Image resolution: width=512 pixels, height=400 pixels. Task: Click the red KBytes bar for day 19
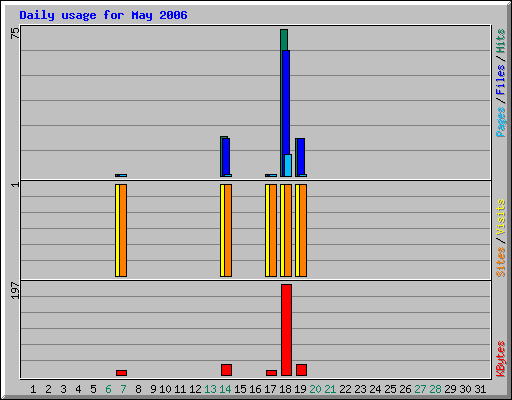(x=301, y=370)
